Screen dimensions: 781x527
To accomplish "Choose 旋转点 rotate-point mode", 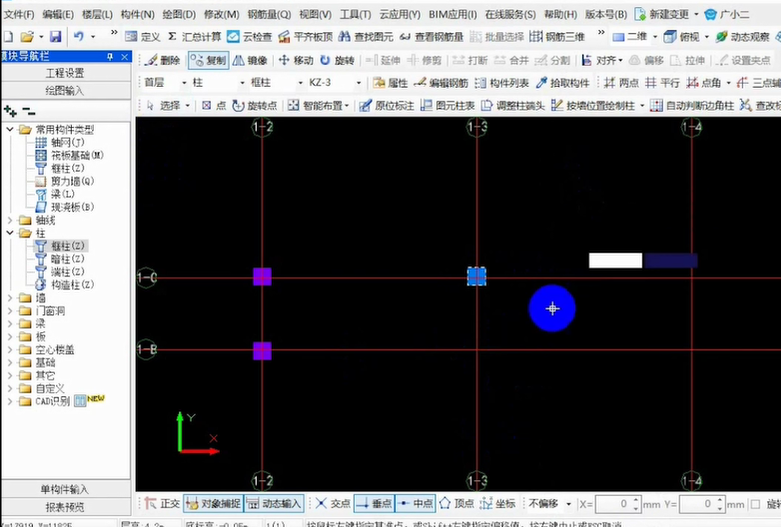I will [255, 106].
